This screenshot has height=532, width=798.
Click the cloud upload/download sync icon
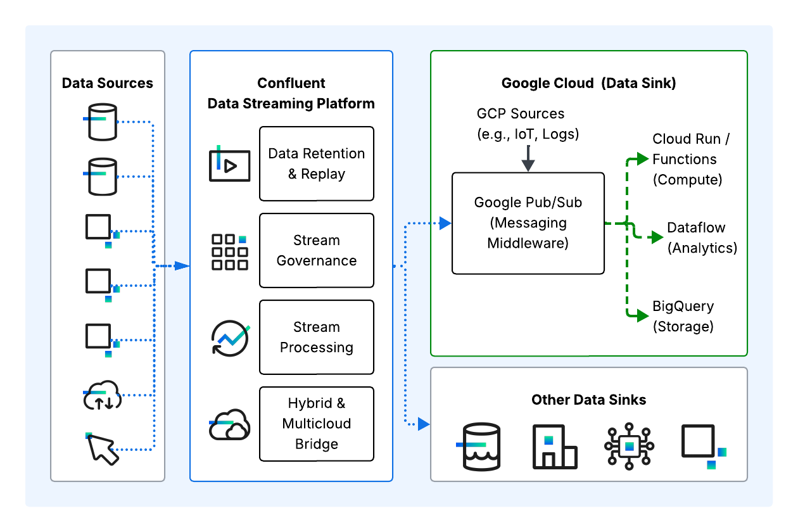(x=102, y=393)
